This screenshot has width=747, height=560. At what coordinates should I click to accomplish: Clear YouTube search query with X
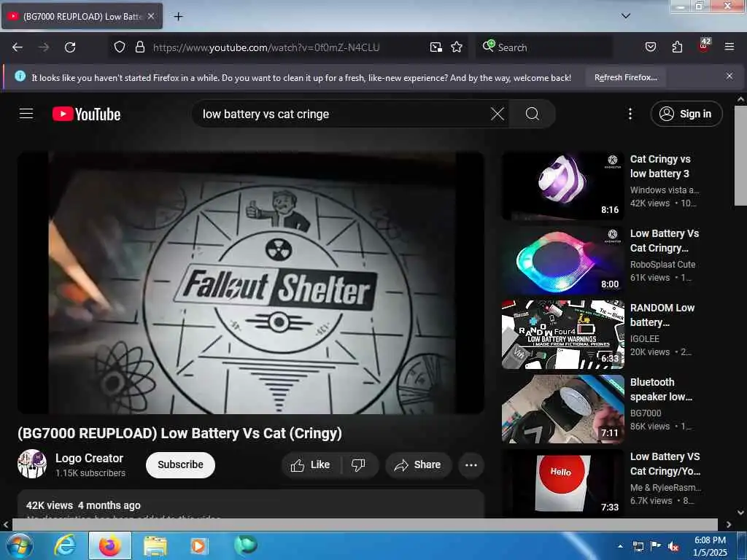click(498, 114)
